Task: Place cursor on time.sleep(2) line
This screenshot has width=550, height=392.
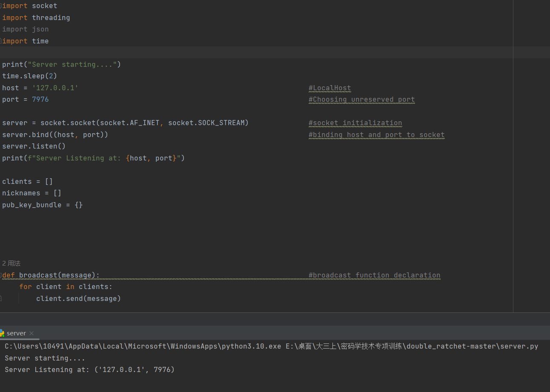Action: (30, 76)
